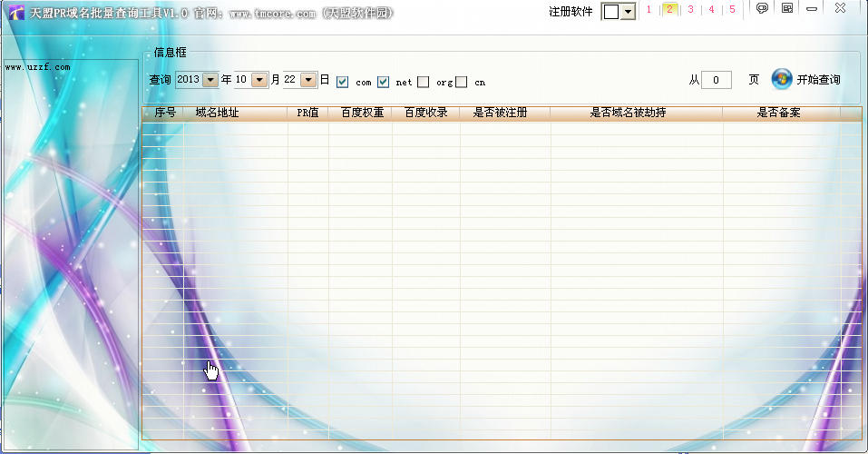Screen dimensions: 868x454
Task: Switch to skin number 3
Action: pyautogui.click(x=690, y=10)
